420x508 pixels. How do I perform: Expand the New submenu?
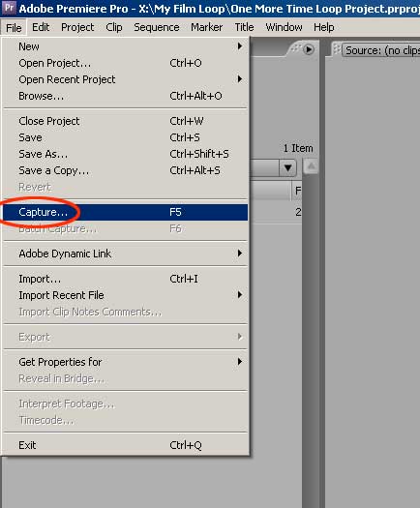click(126, 46)
